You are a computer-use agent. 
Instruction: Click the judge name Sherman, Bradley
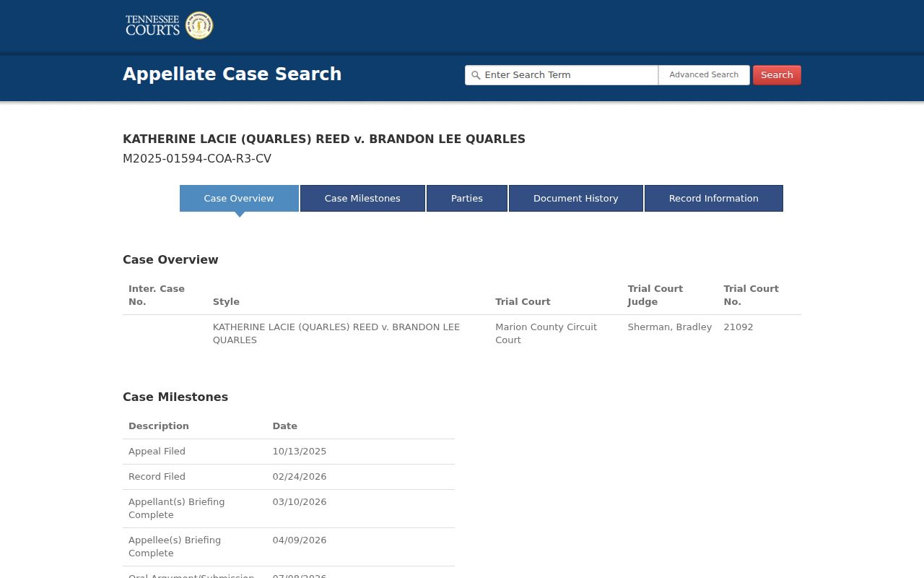point(670,327)
